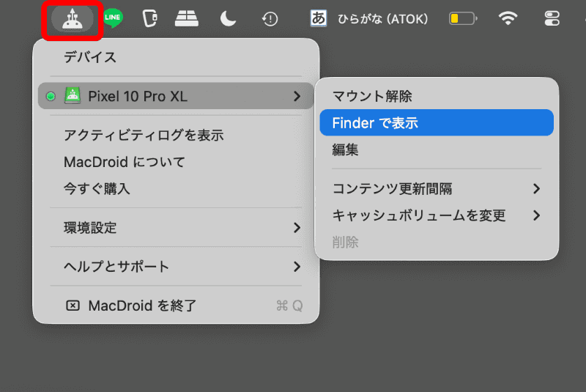Click the quit X box icon

coord(73,306)
